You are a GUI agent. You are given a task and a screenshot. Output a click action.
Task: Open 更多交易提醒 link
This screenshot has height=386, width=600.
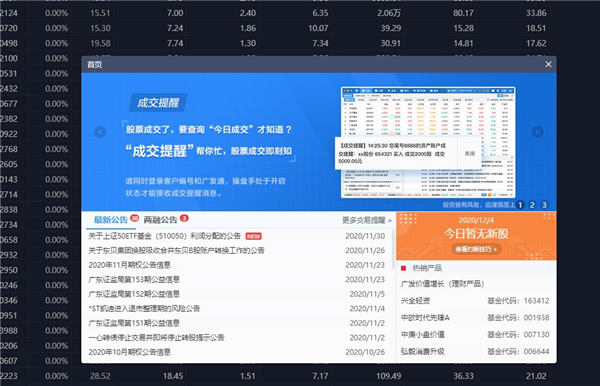point(367,220)
